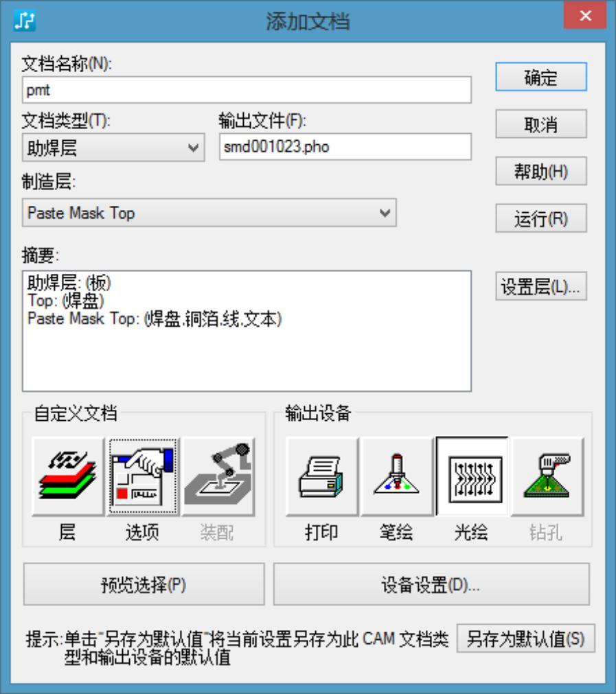Click the PADS app icon in title bar
This screenshot has height=694, width=616.
[24, 21]
